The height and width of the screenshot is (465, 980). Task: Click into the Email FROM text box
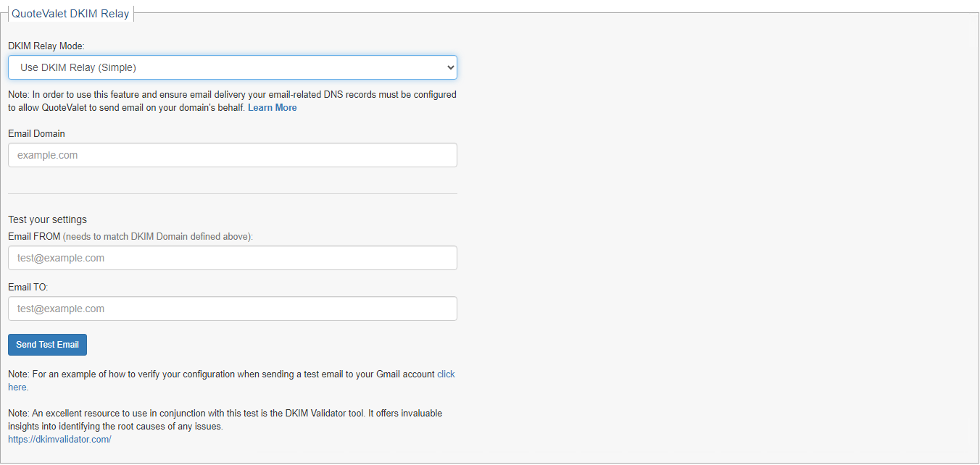click(232, 258)
